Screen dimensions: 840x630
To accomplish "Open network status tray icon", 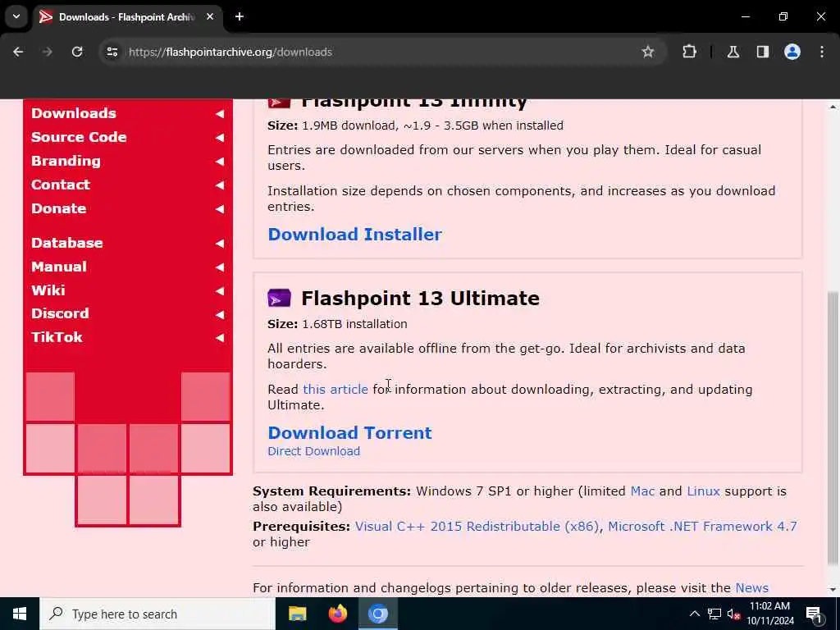I will point(714,614).
